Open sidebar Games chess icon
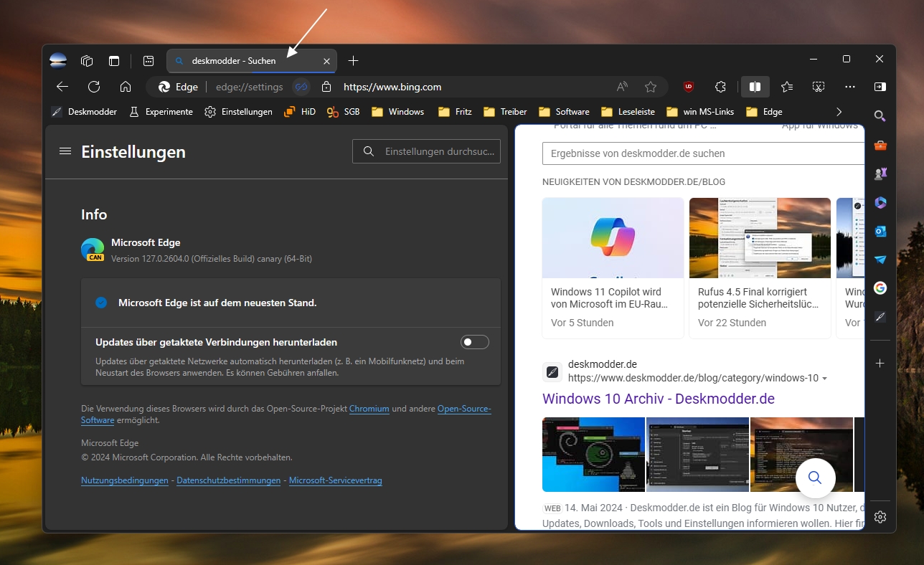This screenshot has width=924, height=565. click(880, 174)
